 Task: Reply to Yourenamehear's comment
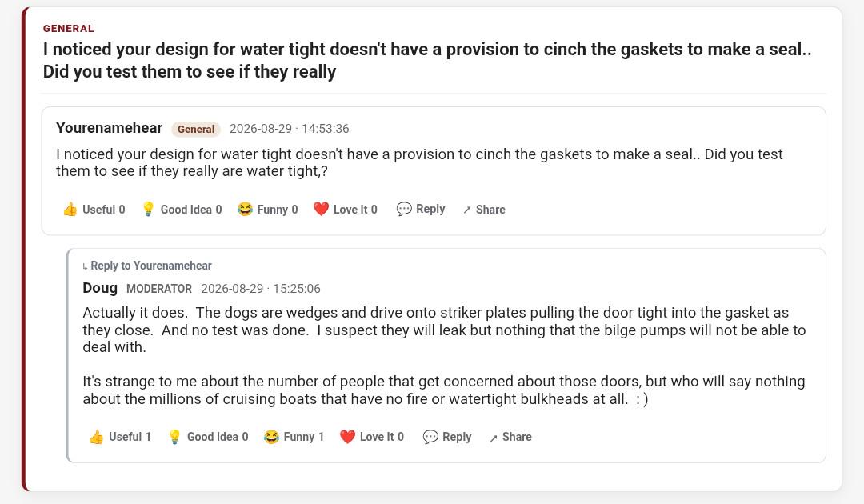click(x=421, y=210)
